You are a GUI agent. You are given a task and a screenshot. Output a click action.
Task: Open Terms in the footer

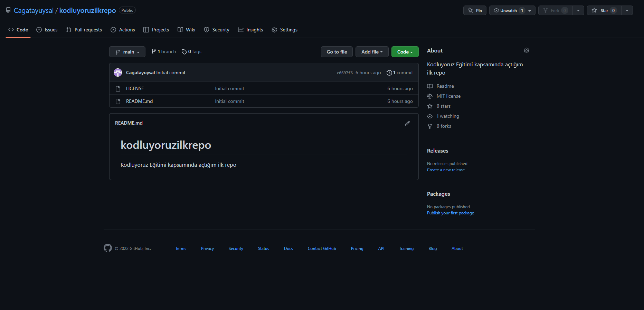181,249
